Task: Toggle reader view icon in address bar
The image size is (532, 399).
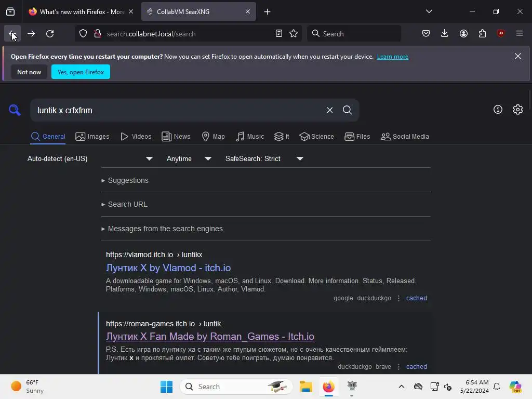Action: (x=279, y=34)
